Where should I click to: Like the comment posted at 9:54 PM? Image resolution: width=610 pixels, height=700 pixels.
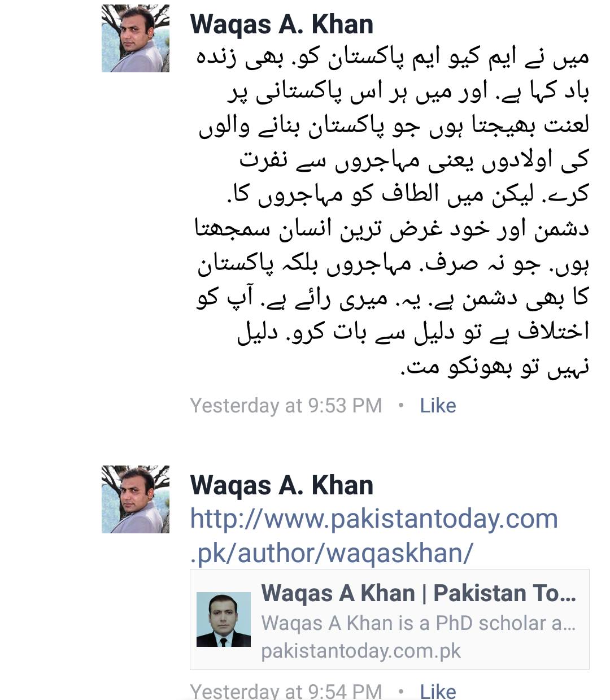[x=438, y=691]
